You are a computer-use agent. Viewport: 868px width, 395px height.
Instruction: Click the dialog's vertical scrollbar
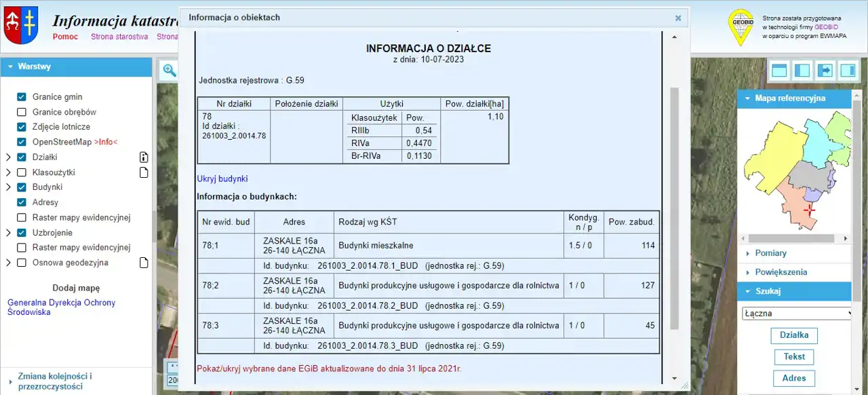[x=674, y=204]
